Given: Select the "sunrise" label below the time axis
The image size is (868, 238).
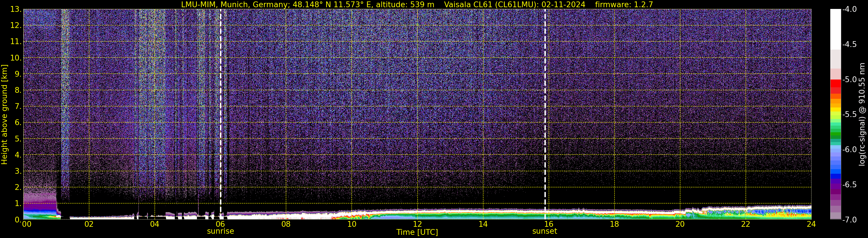Looking at the screenshot, I should [220, 231].
